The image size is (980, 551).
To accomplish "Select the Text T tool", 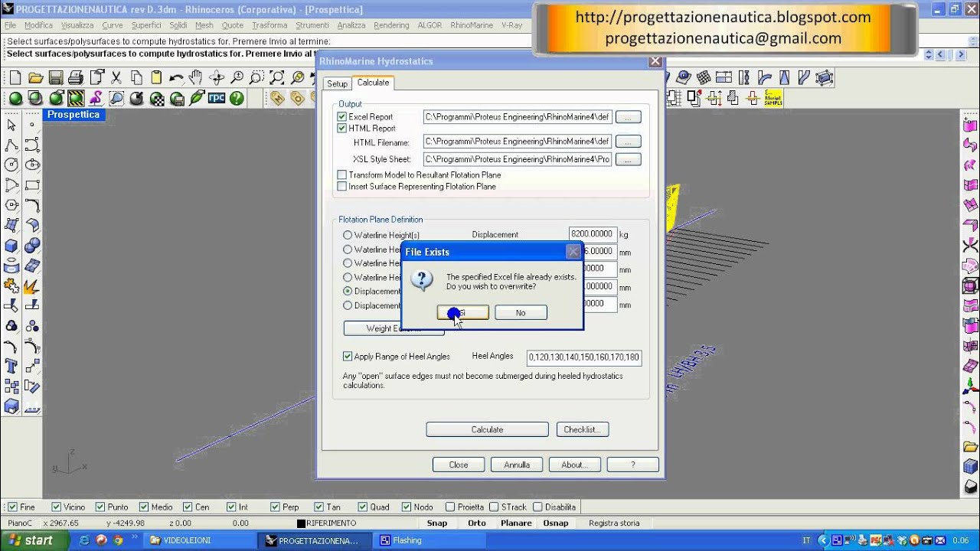I will click(x=11, y=367).
